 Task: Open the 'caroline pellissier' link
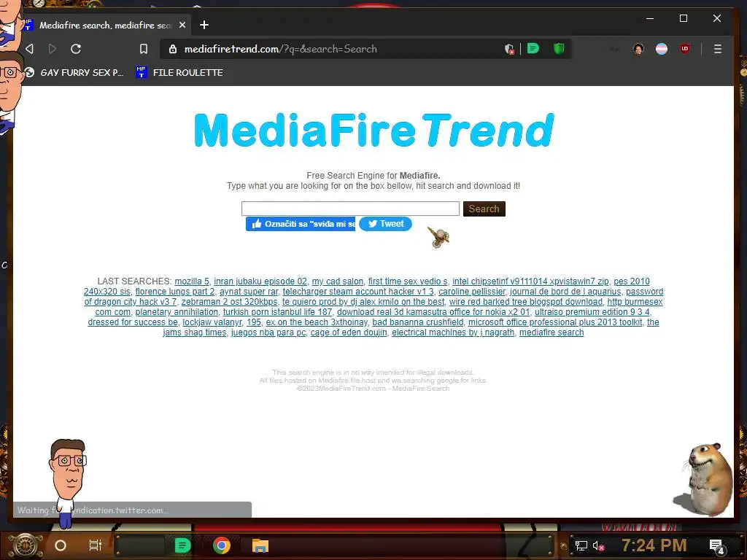point(472,292)
